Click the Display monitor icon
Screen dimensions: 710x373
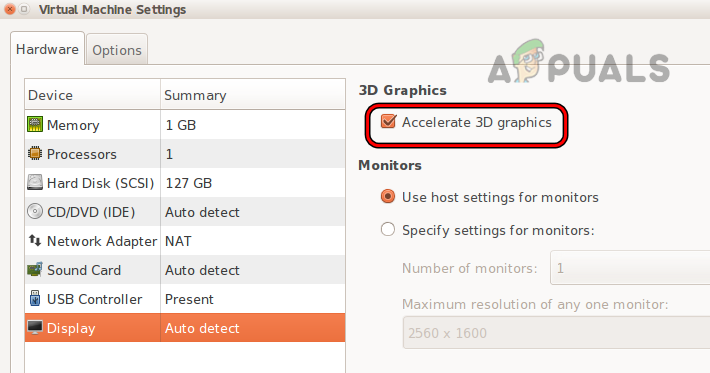pyautogui.click(x=35, y=327)
